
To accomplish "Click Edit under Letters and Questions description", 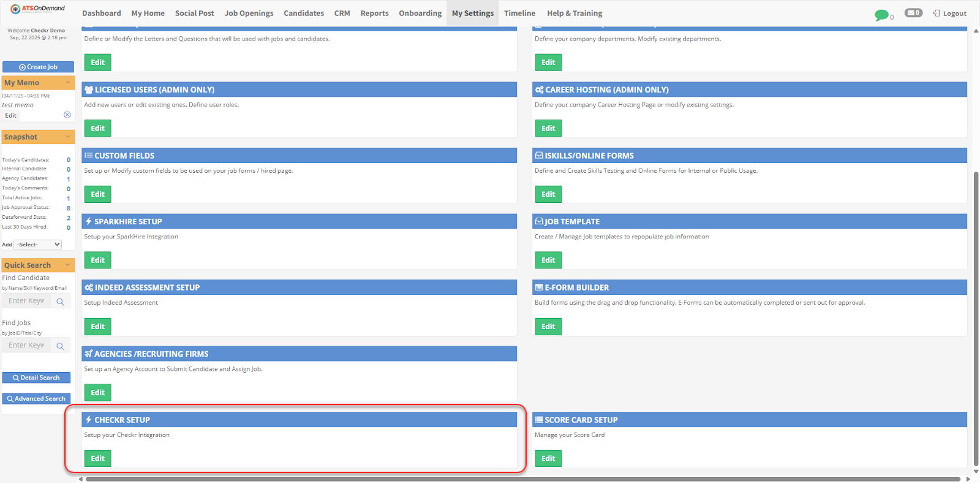I will 98,63.
